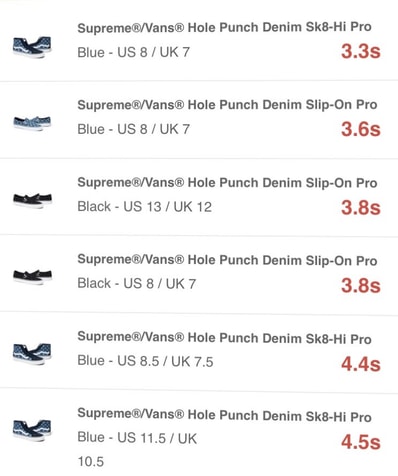The height and width of the screenshot is (476, 398).
Task: Select the Slip-On Pro title with Black US 13
Action: tap(227, 183)
